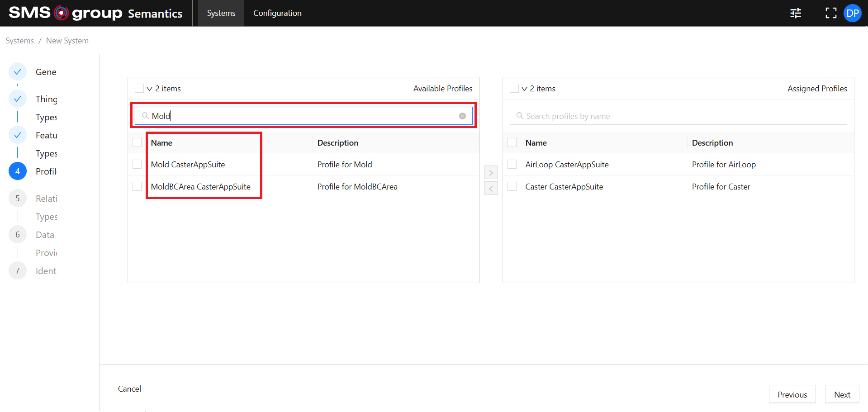The image size is (868, 412).
Task: Open the Systems tab
Action: coord(221,13)
